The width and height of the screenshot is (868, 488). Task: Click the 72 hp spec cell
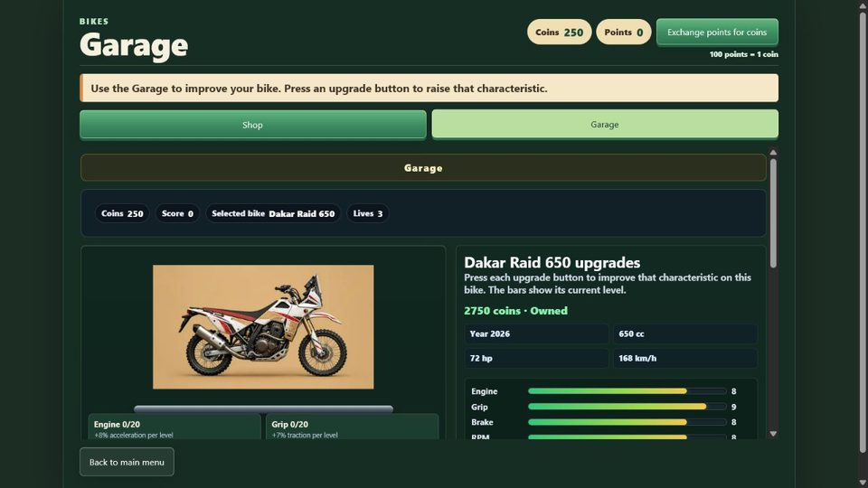point(536,359)
